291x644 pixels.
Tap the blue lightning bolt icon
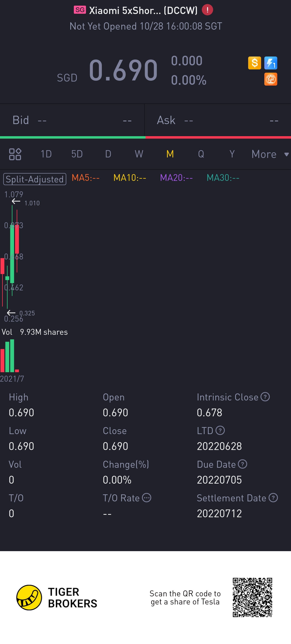click(x=271, y=63)
